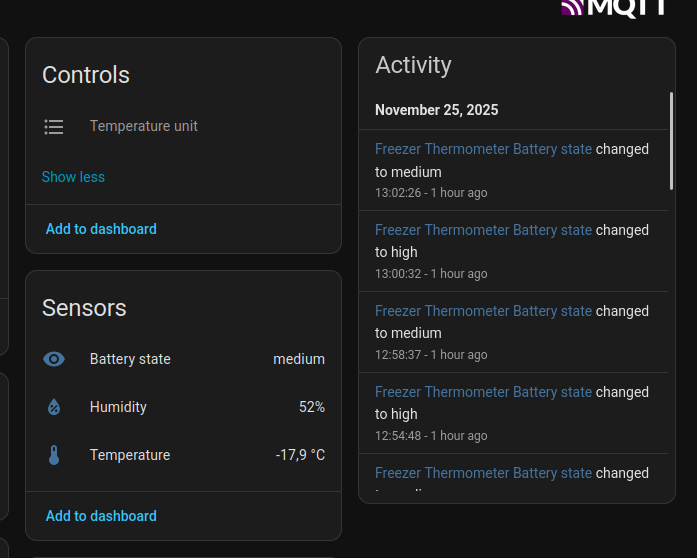Click the eye icon for Battery state
This screenshot has height=558, width=697.
pyautogui.click(x=54, y=359)
